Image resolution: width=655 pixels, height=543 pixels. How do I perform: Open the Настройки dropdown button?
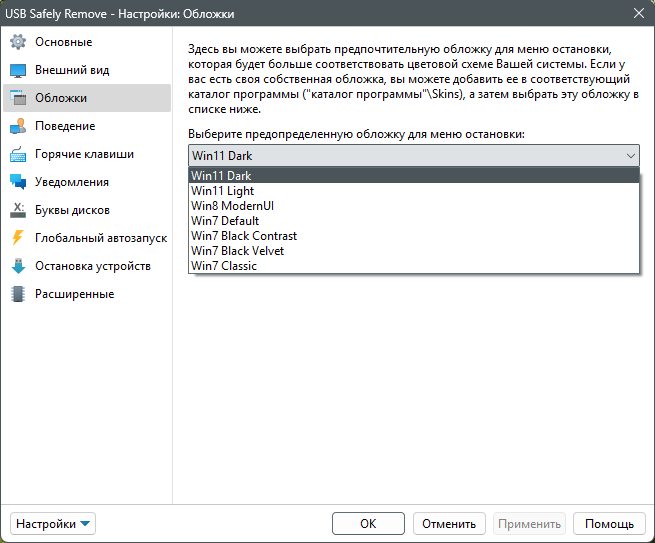(53, 524)
